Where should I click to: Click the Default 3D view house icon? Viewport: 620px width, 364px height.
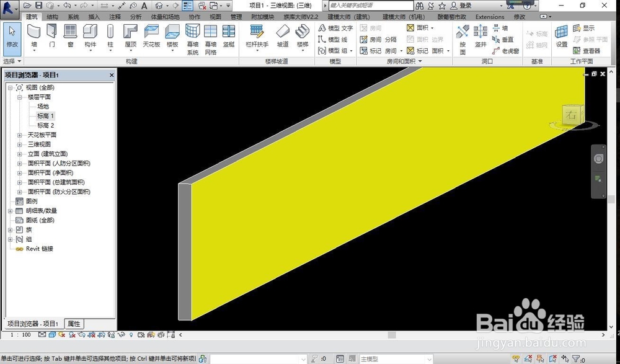click(159, 6)
